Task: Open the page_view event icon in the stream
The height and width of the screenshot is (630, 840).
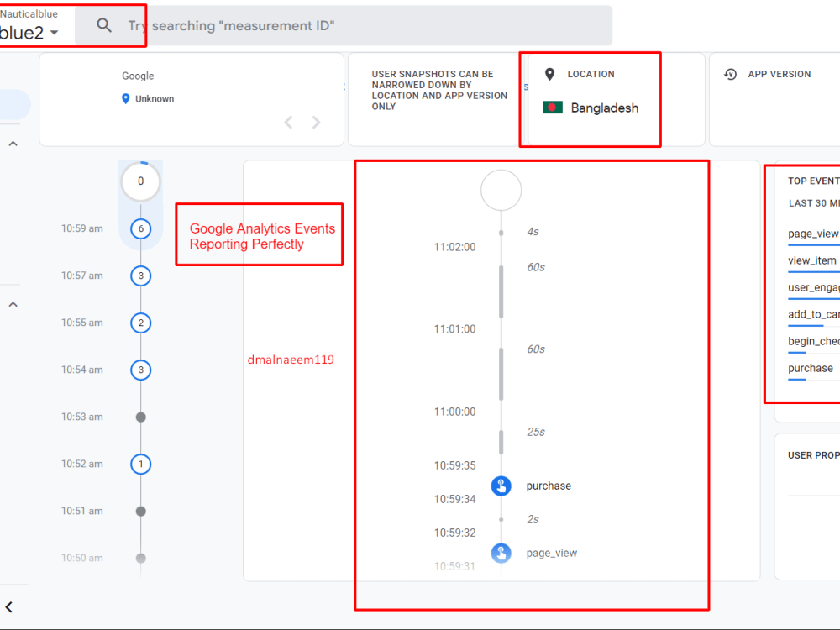Action: [501, 553]
